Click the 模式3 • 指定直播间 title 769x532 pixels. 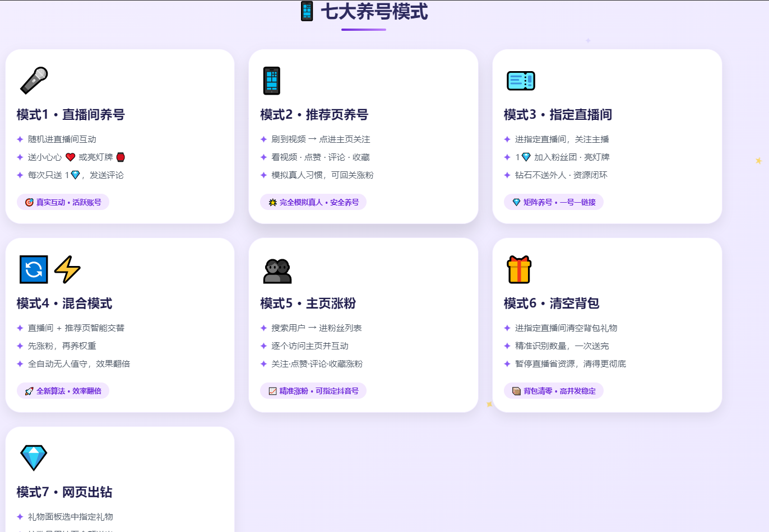[558, 115]
